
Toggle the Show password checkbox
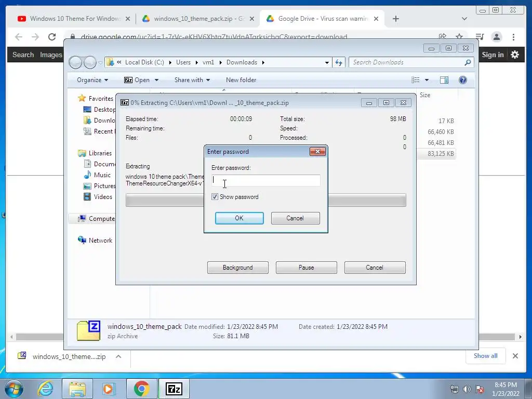pyautogui.click(x=215, y=197)
